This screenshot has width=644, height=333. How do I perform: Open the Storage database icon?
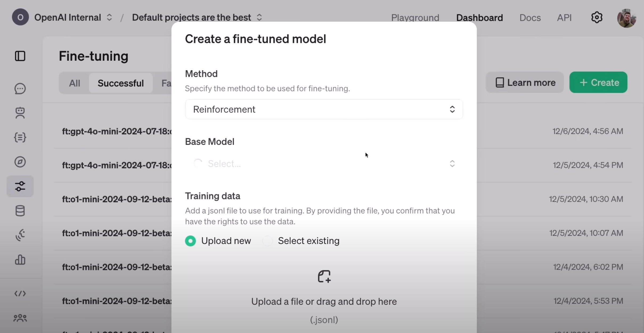coord(20,211)
